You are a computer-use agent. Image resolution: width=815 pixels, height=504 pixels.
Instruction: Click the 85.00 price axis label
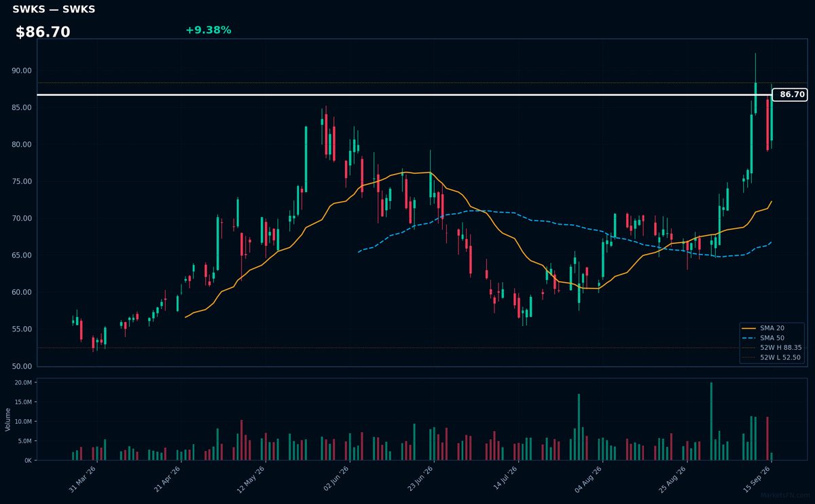point(22,107)
